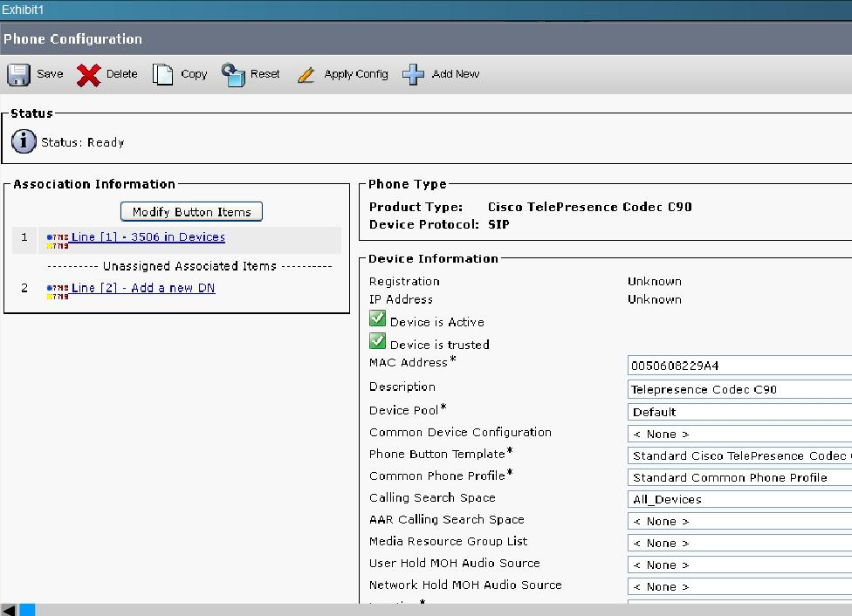
Task: Open the Network Hold MOH Audio Source dropdown
Action: pos(739,586)
